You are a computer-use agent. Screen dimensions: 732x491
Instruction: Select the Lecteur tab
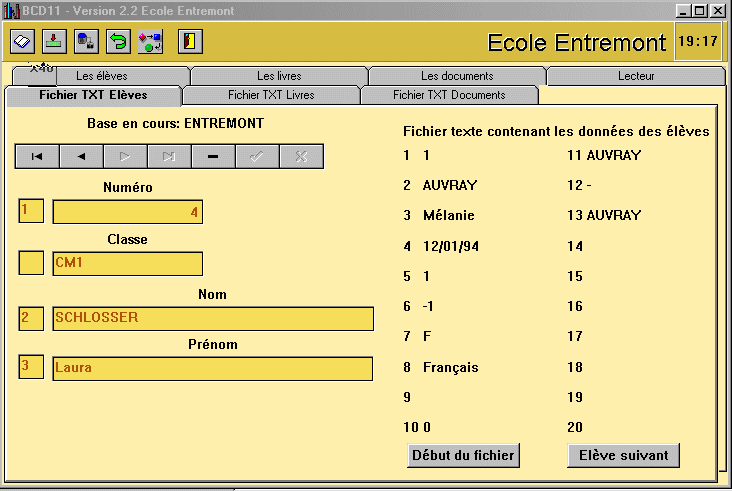tap(636, 76)
